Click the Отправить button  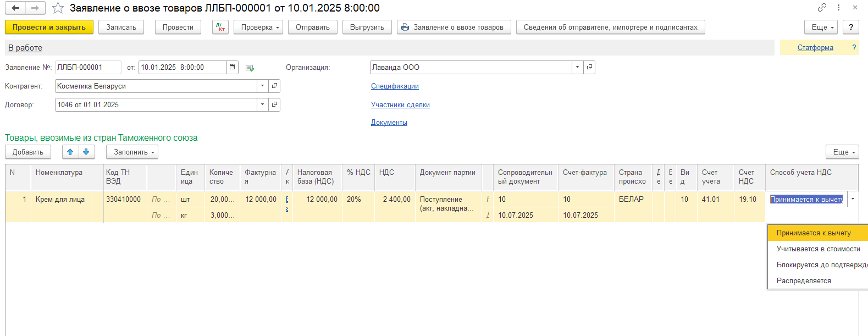[313, 27]
